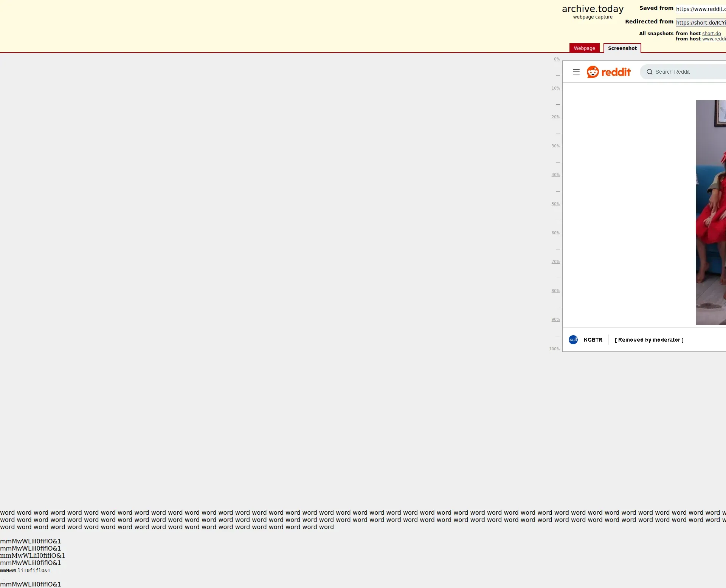Select the Screenshot tab
Viewport: 726px width, 588px height.
pos(622,48)
